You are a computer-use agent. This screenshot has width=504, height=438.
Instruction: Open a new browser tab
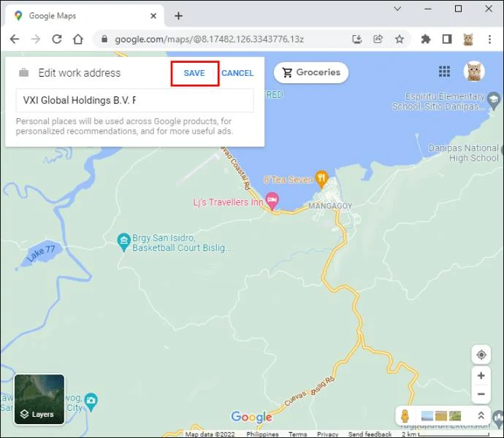[178, 16]
